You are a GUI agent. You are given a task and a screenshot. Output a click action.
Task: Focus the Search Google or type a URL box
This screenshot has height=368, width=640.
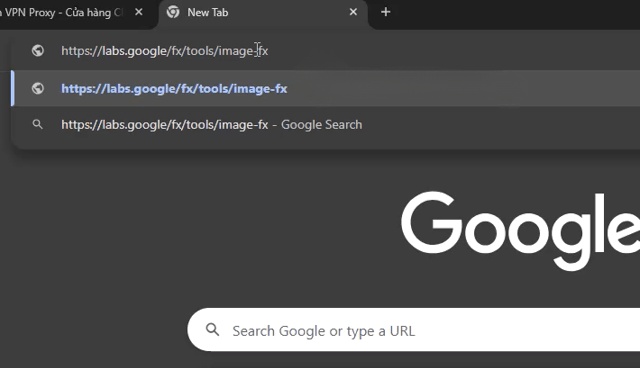[x=413, y=330]
